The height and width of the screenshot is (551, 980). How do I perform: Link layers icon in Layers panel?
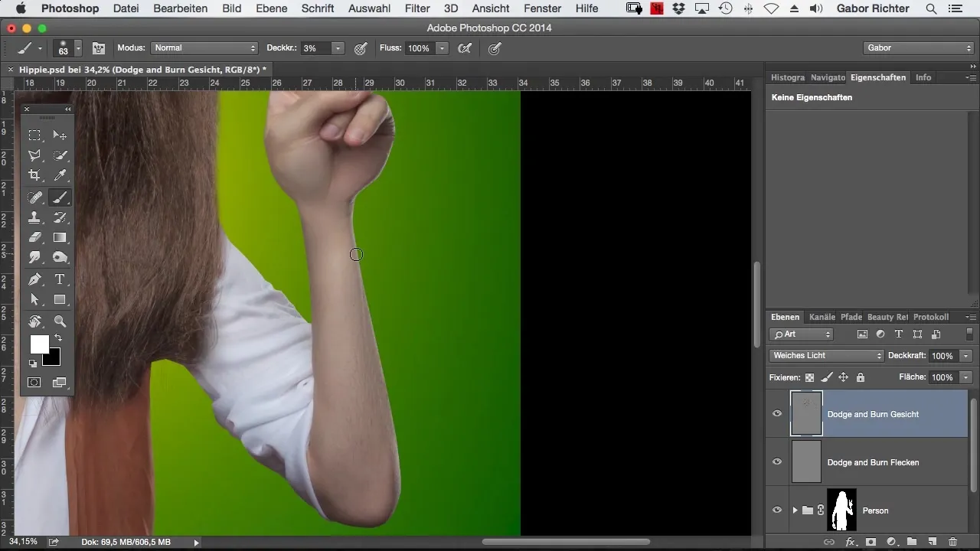(829, 542)
